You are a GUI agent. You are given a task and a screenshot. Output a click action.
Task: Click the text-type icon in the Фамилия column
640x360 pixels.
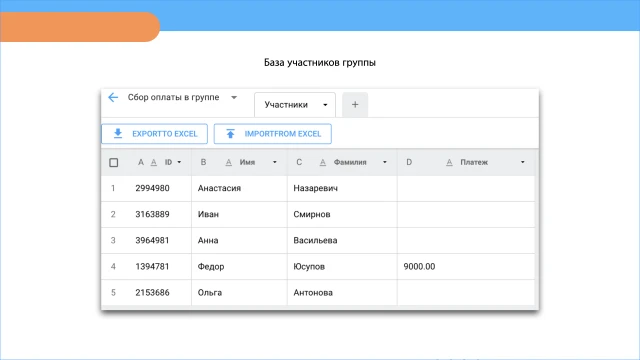pos(322,162)
